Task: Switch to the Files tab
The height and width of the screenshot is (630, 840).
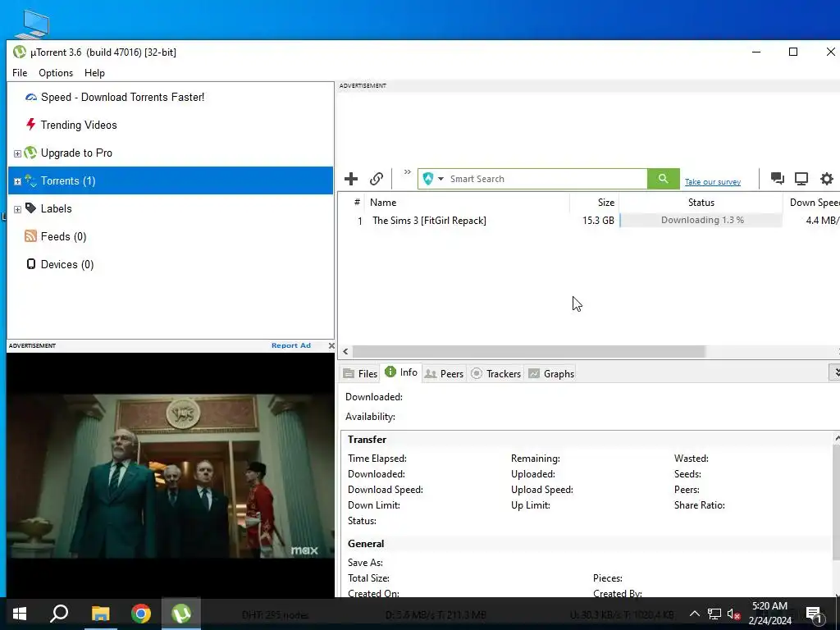Action: (x=360, y=373)
